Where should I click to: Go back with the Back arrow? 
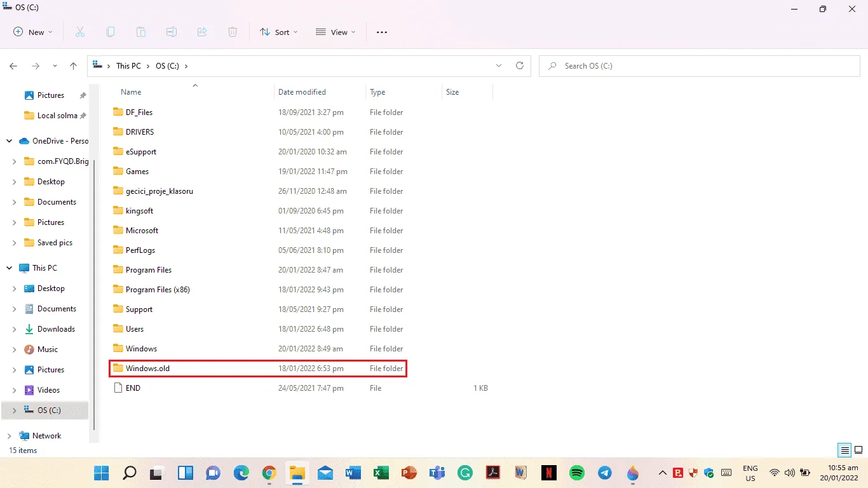click(x=13, y=65)
